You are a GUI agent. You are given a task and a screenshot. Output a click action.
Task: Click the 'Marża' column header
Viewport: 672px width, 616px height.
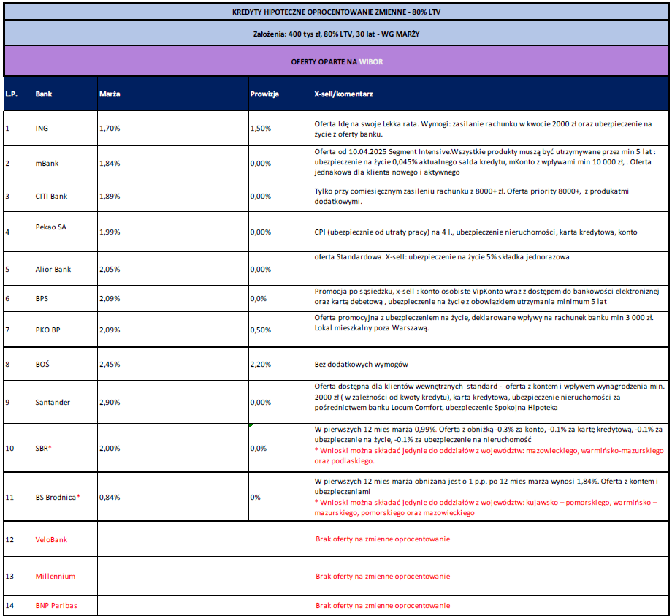click(x=110, y=94)
